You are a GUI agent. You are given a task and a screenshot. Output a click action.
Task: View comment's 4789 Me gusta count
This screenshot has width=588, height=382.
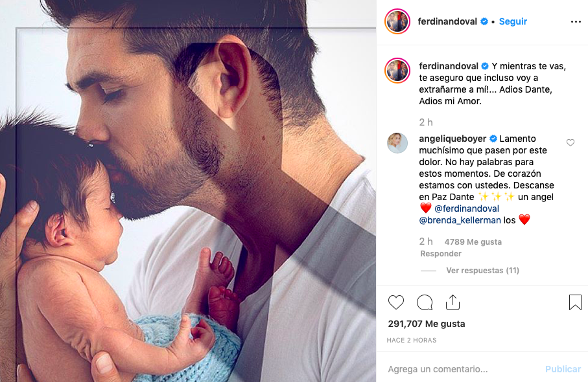coord(473,242)
